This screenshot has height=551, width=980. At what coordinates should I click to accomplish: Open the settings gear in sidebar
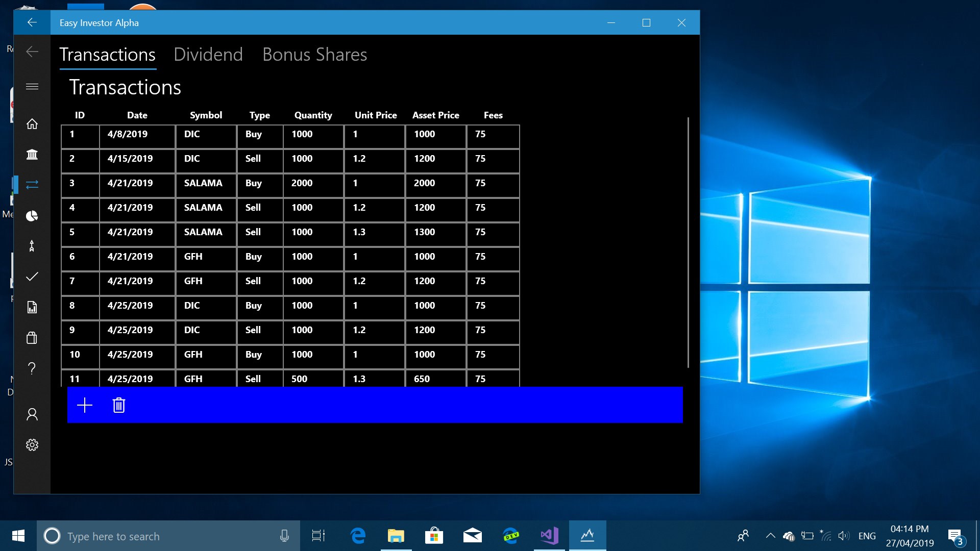pos(32,445)
